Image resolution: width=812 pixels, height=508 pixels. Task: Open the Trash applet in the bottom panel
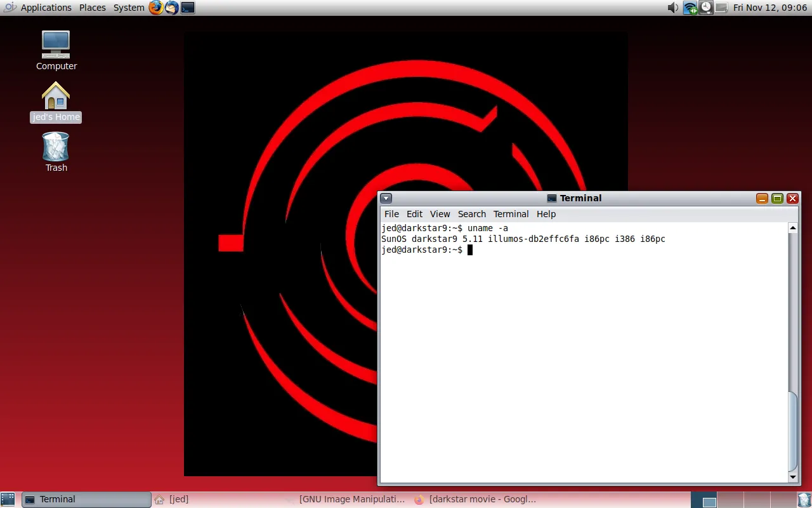click(804, 500)
